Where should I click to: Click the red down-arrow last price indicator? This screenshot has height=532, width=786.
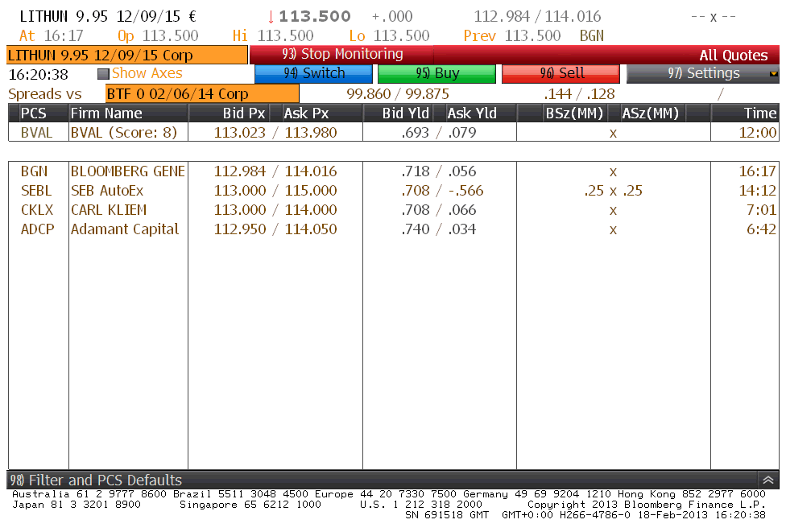271,17
